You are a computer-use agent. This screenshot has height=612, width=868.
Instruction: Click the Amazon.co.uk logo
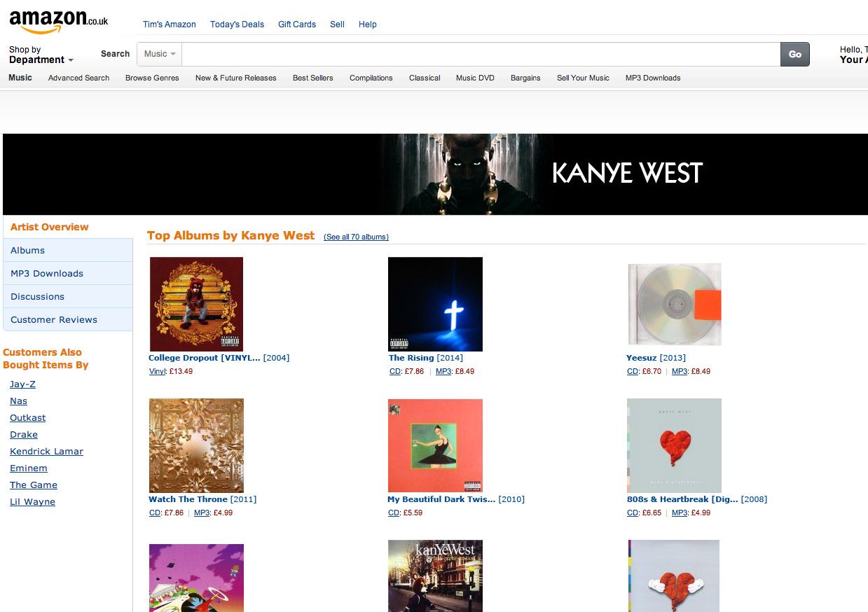click(59, 22)
